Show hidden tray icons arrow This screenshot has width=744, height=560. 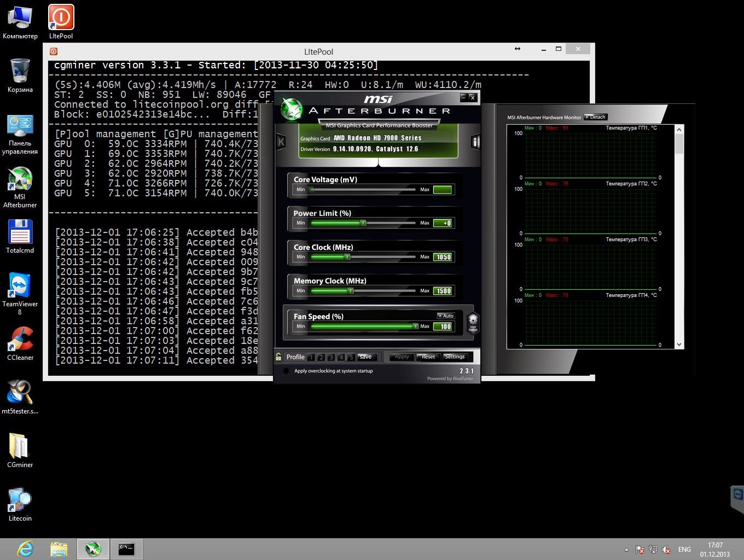coord(626,550)
